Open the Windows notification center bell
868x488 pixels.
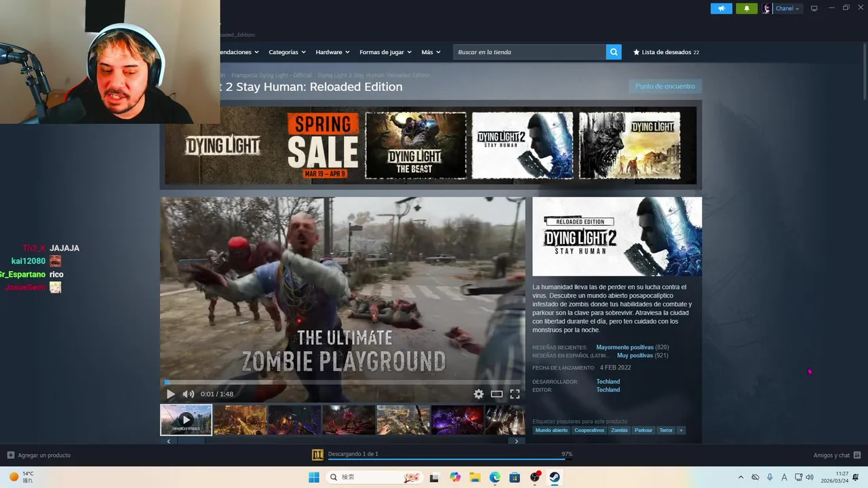click(856, 477)
